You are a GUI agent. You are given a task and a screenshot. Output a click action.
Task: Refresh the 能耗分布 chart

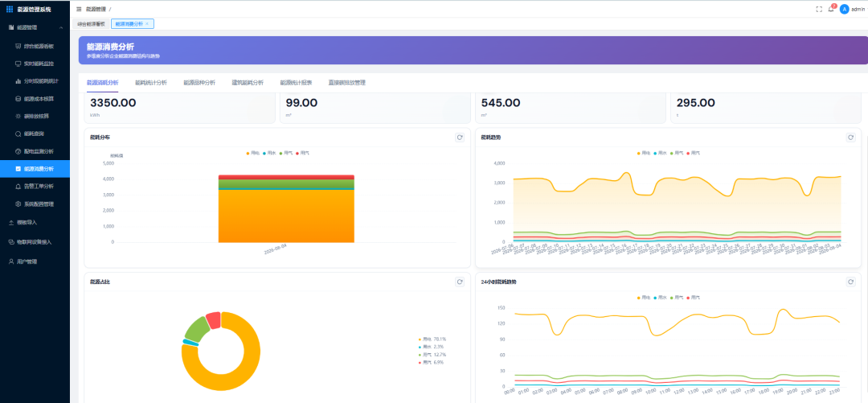[460, 138]
